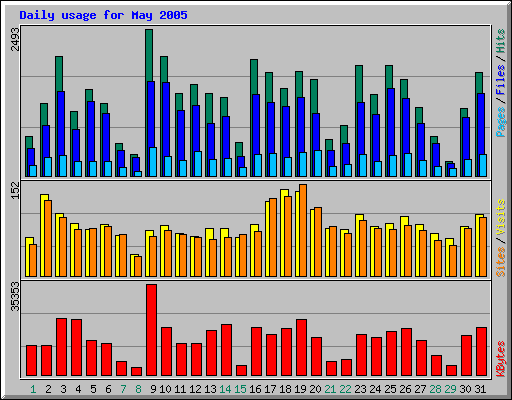Click the 'Files' legend label

(500, 80)
